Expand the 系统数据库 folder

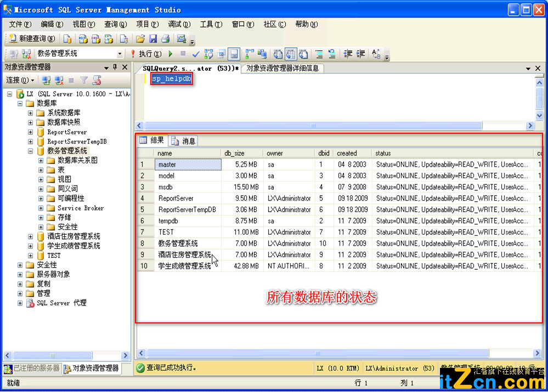pos(30,113)
